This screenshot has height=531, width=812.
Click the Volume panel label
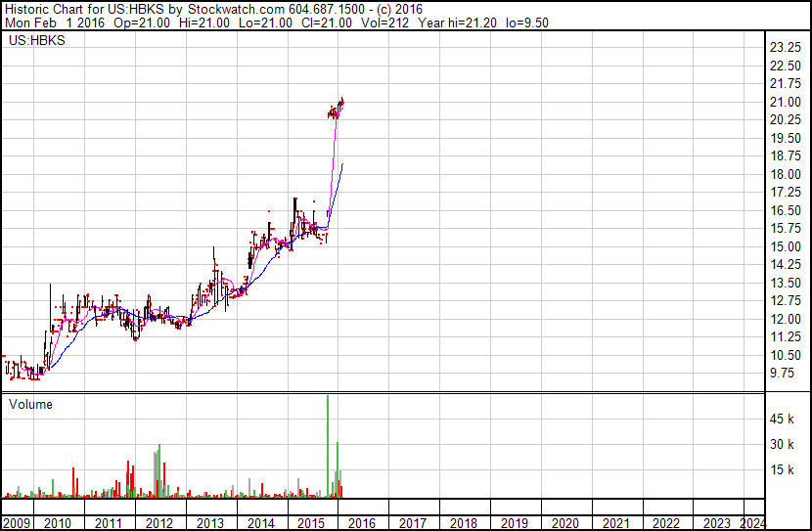click(x=30, y=404)
